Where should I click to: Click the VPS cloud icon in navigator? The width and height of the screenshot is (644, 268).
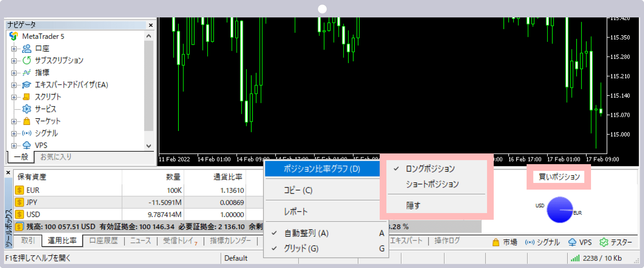click(x=26, y=145)
